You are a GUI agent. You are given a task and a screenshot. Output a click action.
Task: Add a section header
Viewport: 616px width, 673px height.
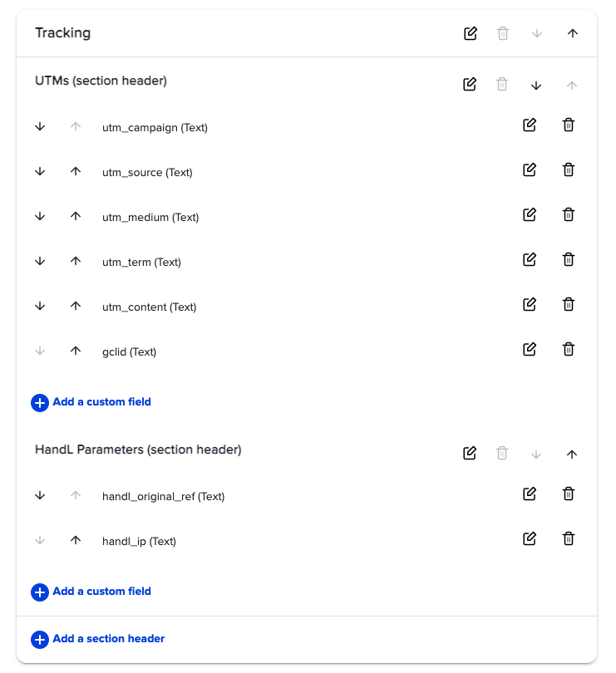pyautogui.click(x=98, y=639)
